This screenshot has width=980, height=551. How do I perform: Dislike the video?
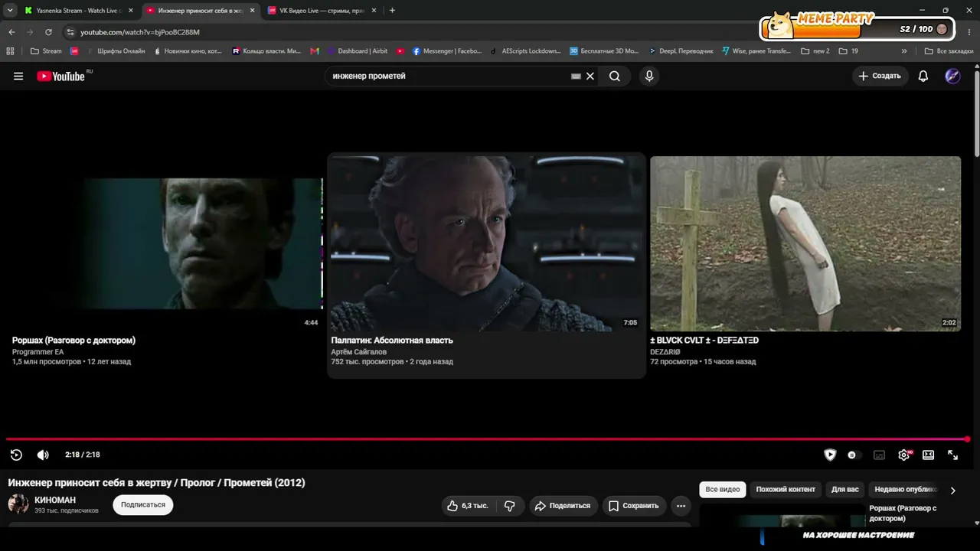510,506
